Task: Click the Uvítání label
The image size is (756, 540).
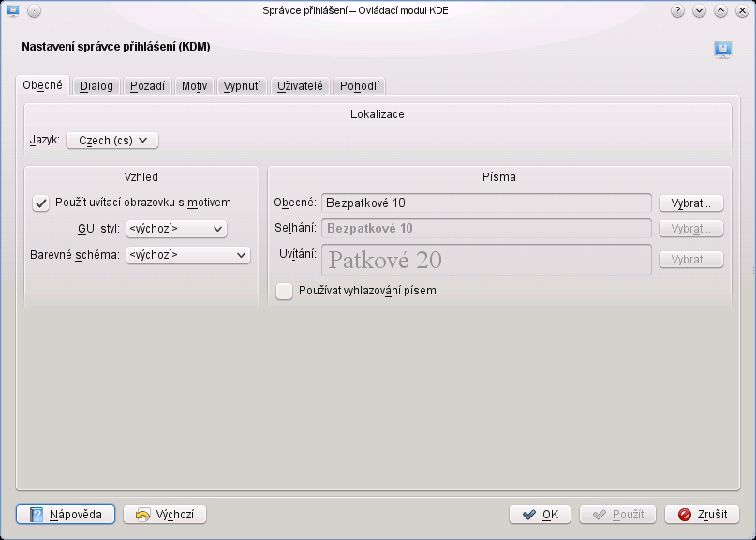Action: pos(298,254)
